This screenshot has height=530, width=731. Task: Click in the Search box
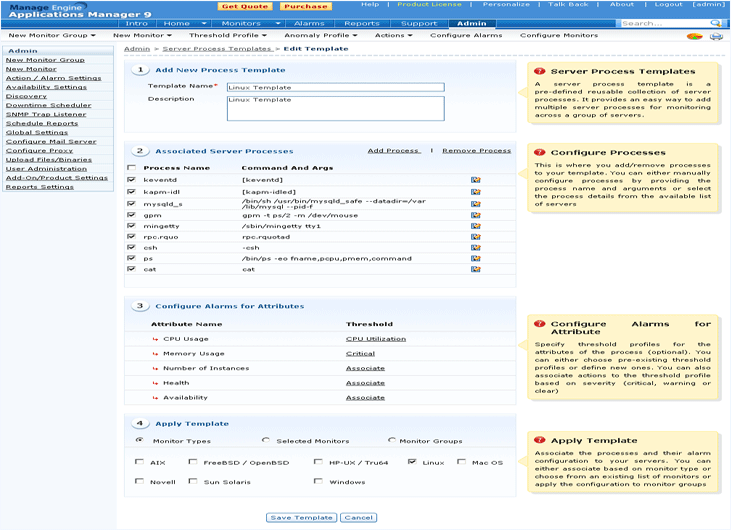point(665,23)
